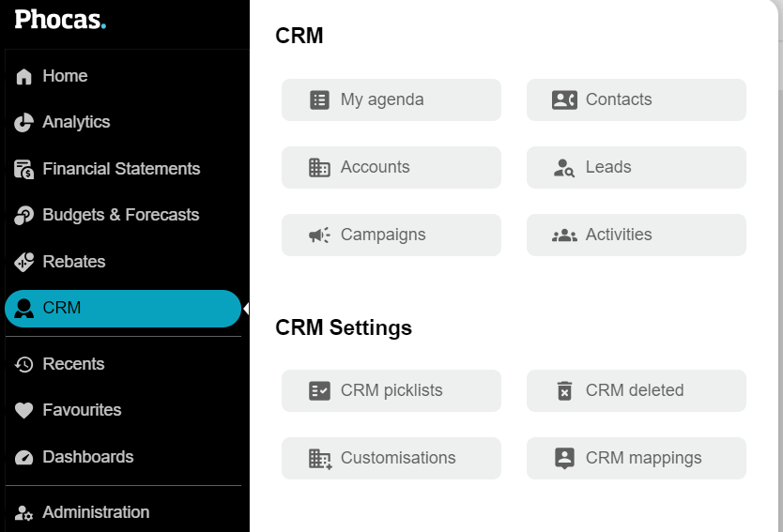Open the Accounts page

point(391,167)
